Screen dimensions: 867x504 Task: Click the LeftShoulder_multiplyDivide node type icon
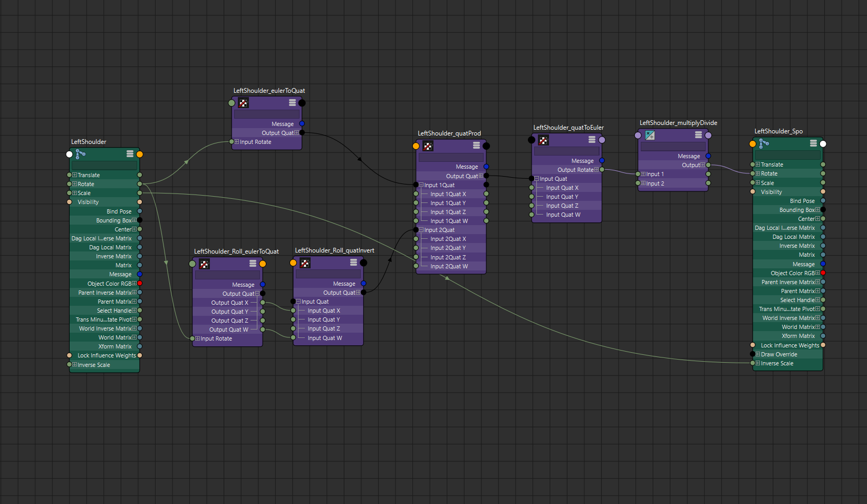pos(650,135)
